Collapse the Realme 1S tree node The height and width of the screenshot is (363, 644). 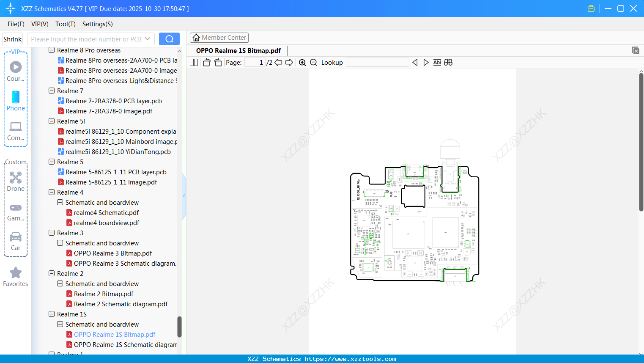click(52, 314)
